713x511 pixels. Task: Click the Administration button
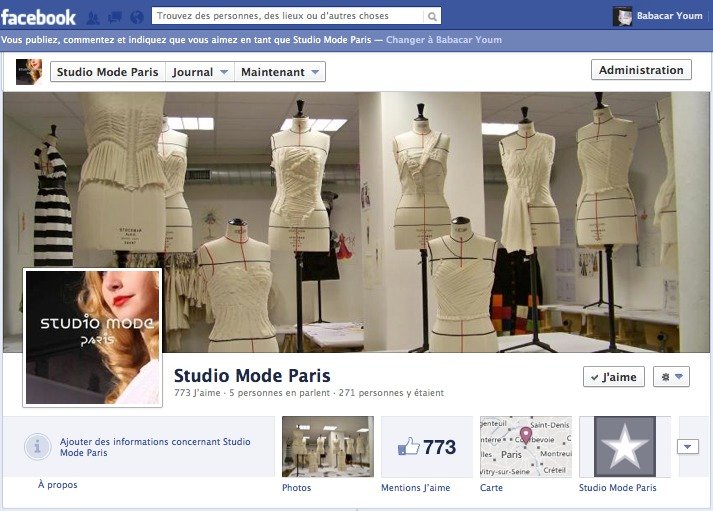[x=641, y=70]
